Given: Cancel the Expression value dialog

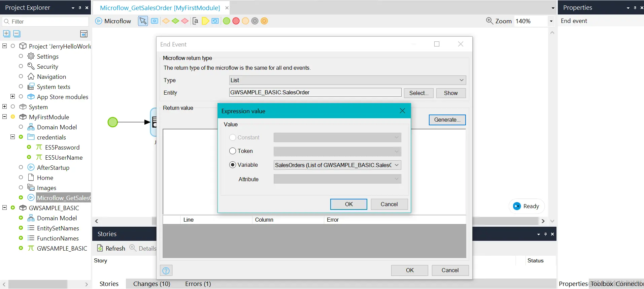Looking at the screenshot, I should (x=389, y=204).
